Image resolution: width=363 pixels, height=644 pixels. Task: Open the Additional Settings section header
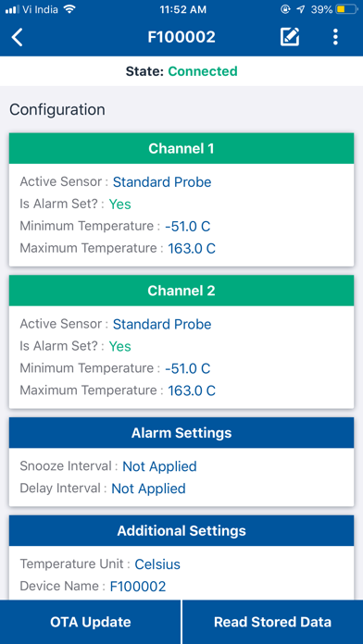tap(181, 530)
